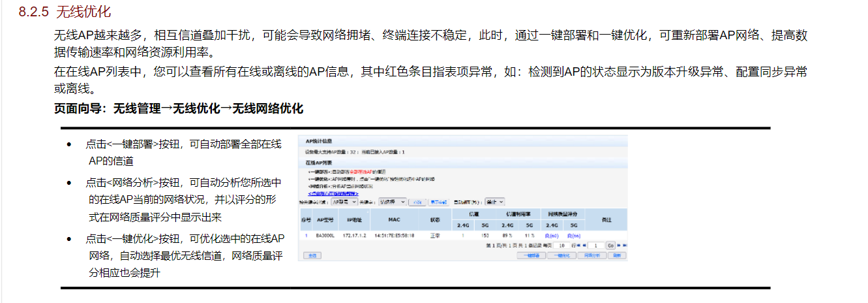Click the BA3000L model cell
The width and height of the screenshot is (868, 303).
click(325, 236)
